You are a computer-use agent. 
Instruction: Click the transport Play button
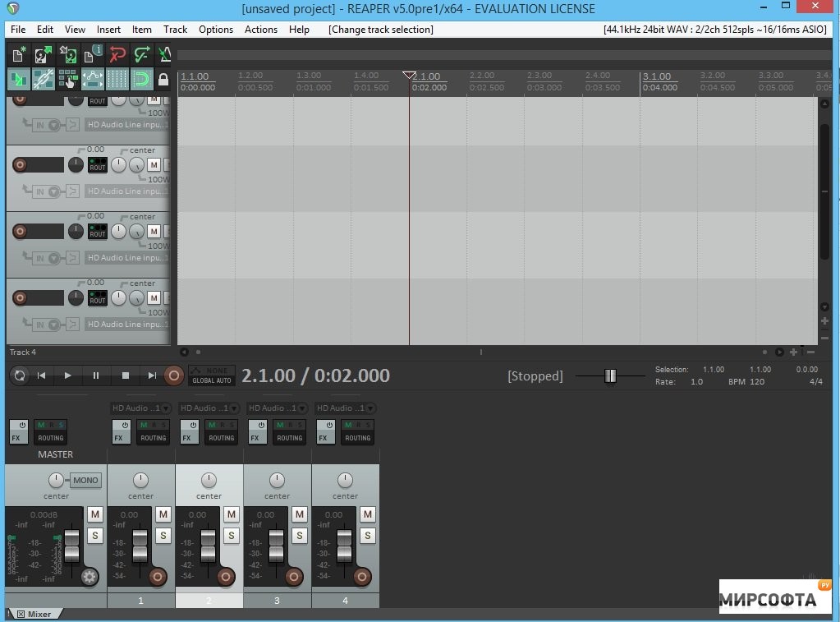click(x=67, y=376)
